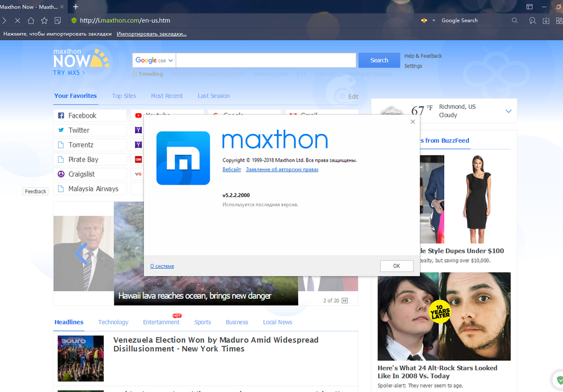This screenshot has height=392, width=563.
Task: Open the Malaysia Airways favorite
Action: 90,189
